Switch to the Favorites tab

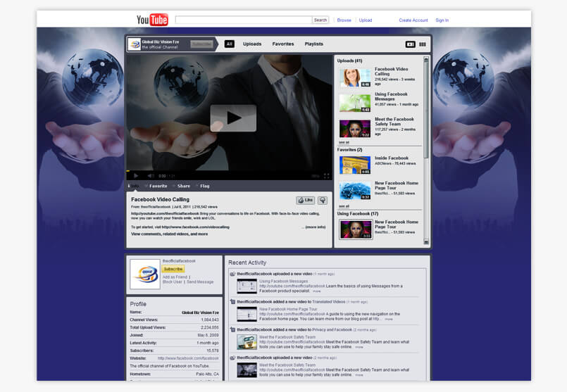coord(282,44)
